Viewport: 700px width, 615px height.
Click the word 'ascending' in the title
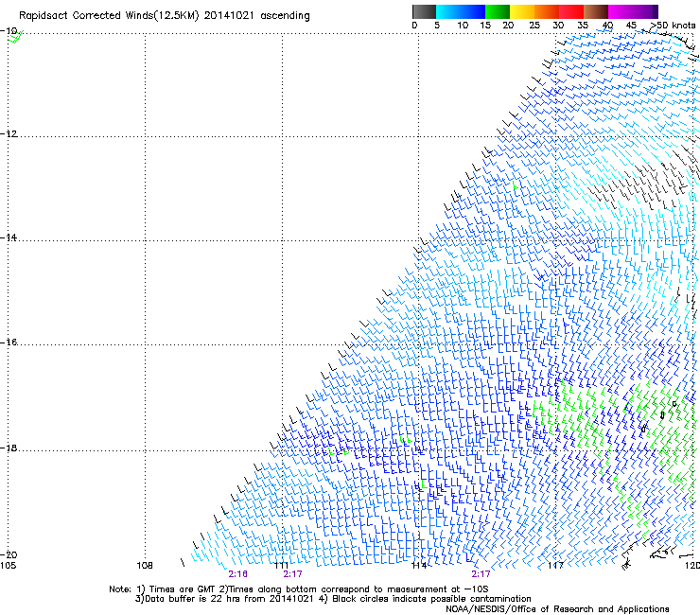tap(285, 16)
